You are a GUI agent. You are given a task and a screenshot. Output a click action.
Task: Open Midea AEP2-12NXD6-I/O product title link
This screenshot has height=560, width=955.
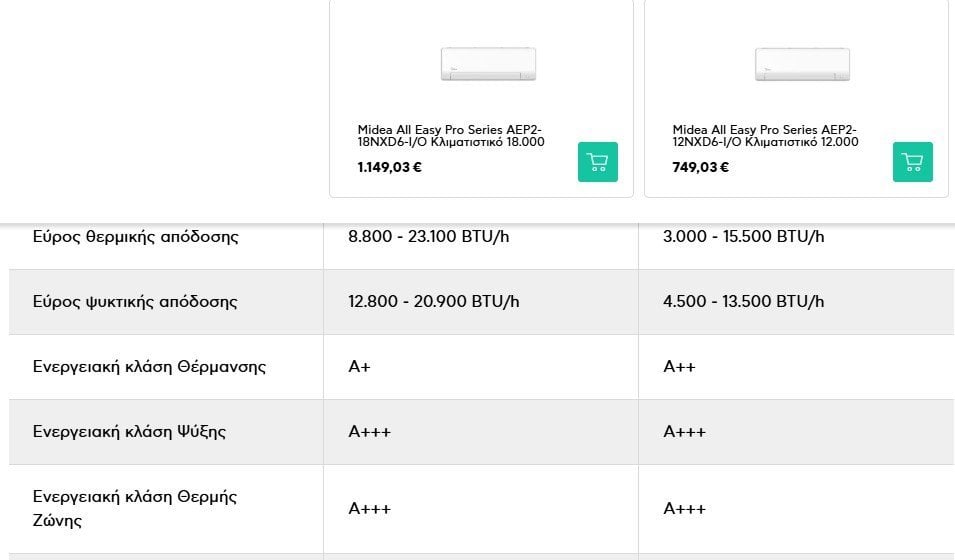(x=766, y=135)
